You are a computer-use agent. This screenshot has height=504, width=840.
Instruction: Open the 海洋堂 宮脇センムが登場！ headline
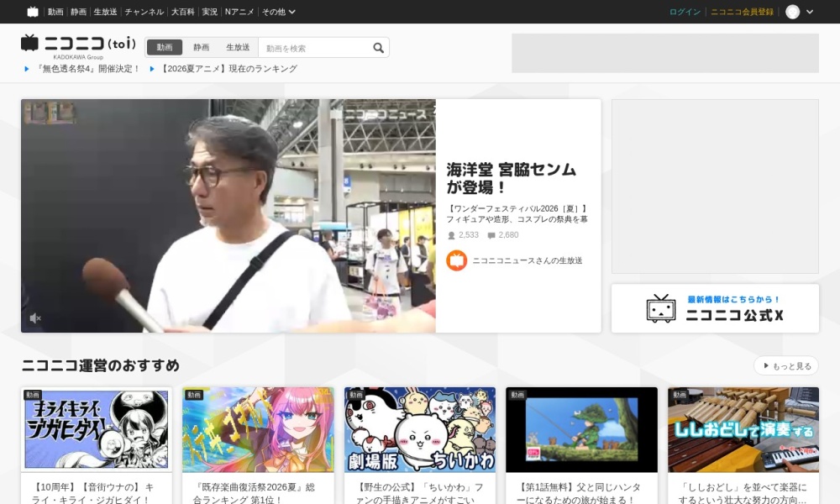[x=511, y=178]
